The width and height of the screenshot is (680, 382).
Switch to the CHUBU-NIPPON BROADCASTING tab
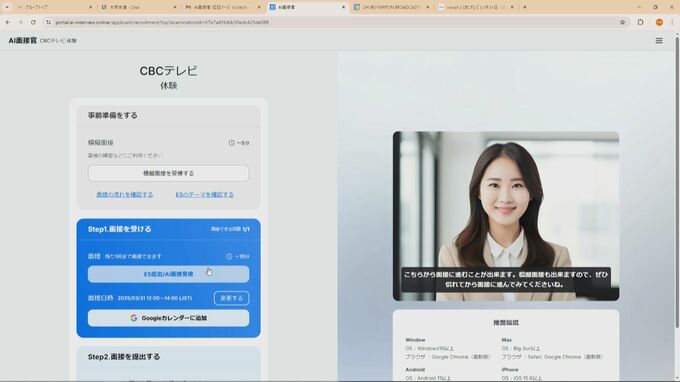tap(391, 7)
